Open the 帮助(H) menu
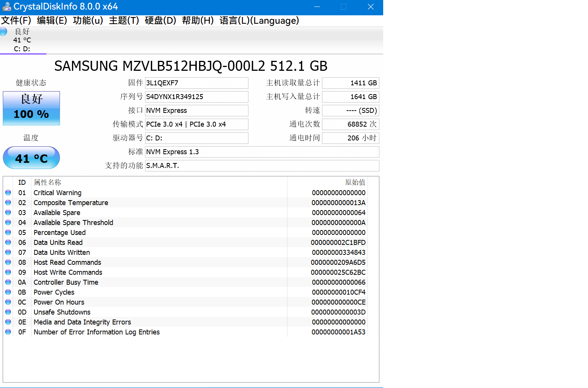The image size is (588, 388). click(198, 20)
